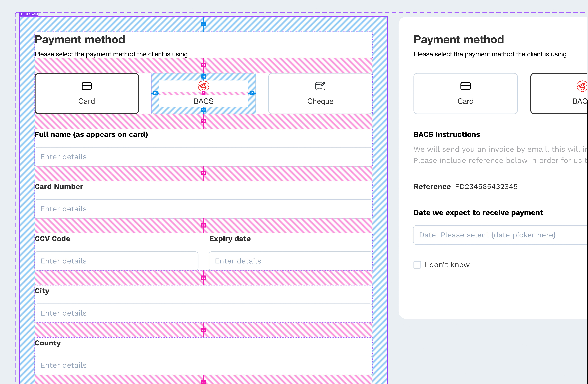Click the I don't know label text
The image size is (588, 384).
(447, 265)
